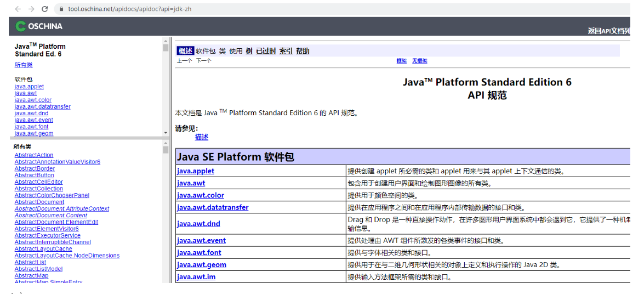This screenshot has width=644, height=294.
Task: Open java.awt.color in the packages table
Action: point(201,195)
